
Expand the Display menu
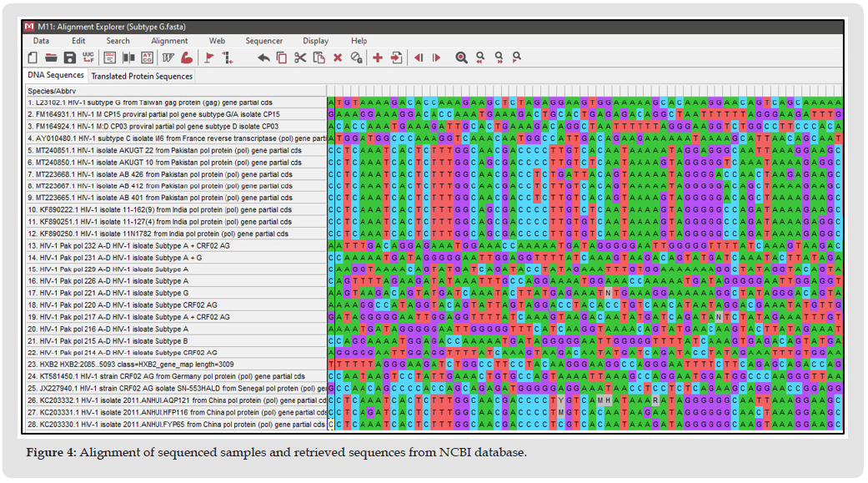pos(315,40)
